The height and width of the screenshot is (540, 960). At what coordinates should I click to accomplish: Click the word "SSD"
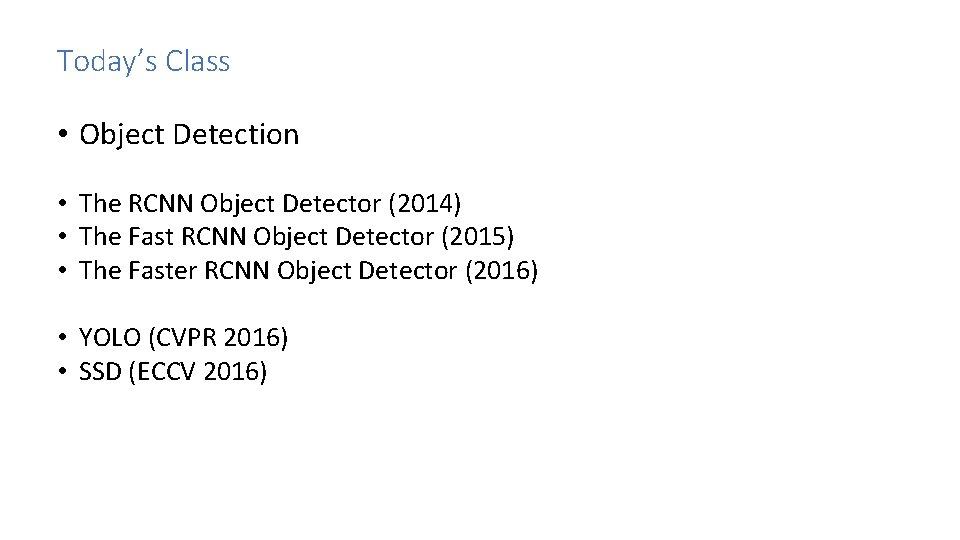100,372
